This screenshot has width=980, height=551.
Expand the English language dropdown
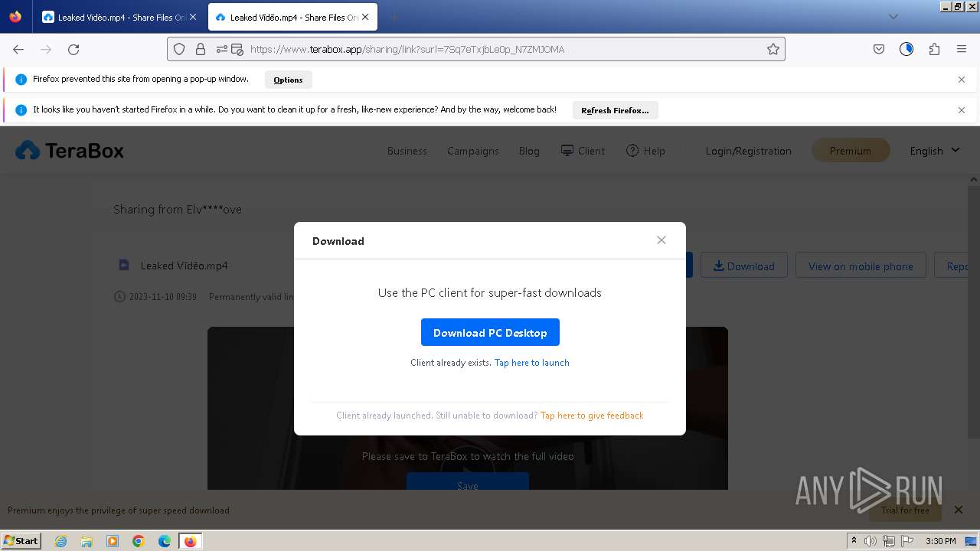coord(934,151)
